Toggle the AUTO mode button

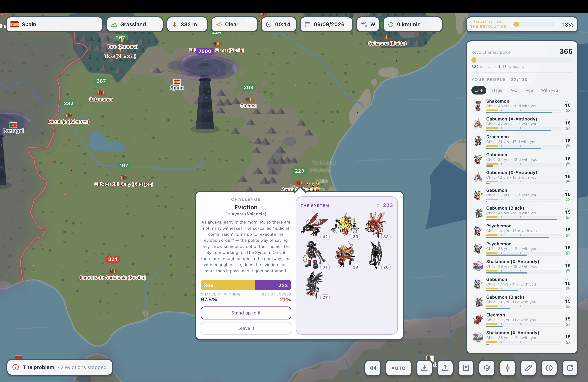click(x=398, y=368)
